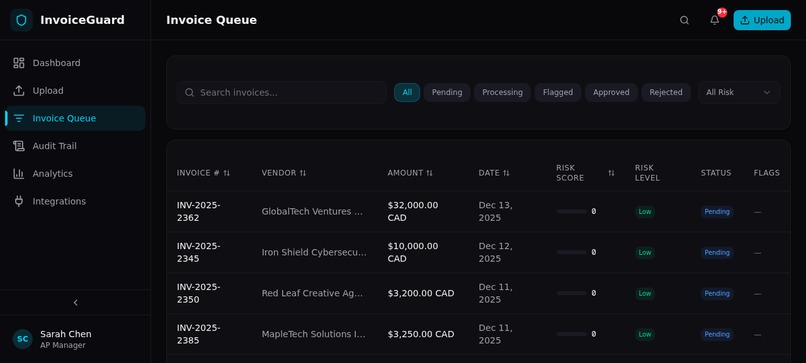Viewport: 806px width, 363px height.
Task: Open the Integrations section
Action: pos(75,202)
